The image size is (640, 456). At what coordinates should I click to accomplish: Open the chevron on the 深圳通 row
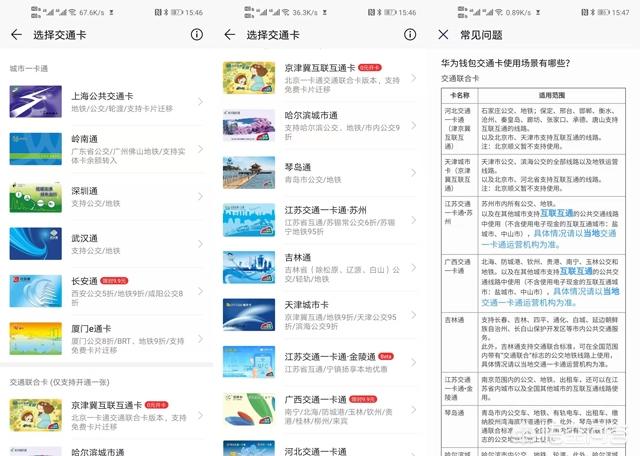(x=200, y=196)
